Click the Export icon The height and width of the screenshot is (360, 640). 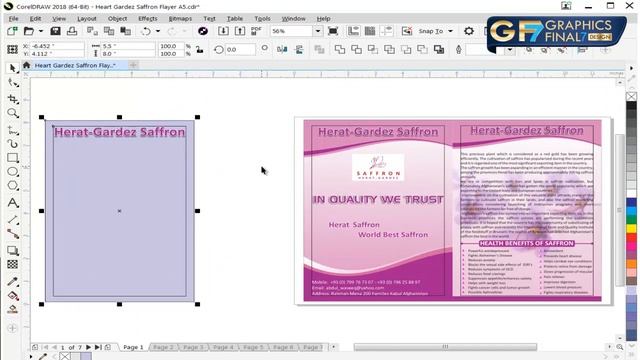(x=240, y=31)
